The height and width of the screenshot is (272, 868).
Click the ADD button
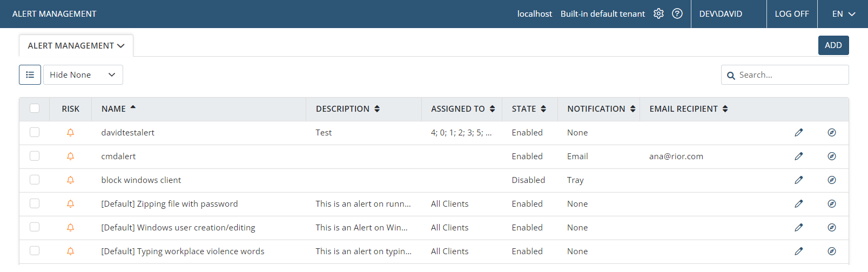(833, 45)
